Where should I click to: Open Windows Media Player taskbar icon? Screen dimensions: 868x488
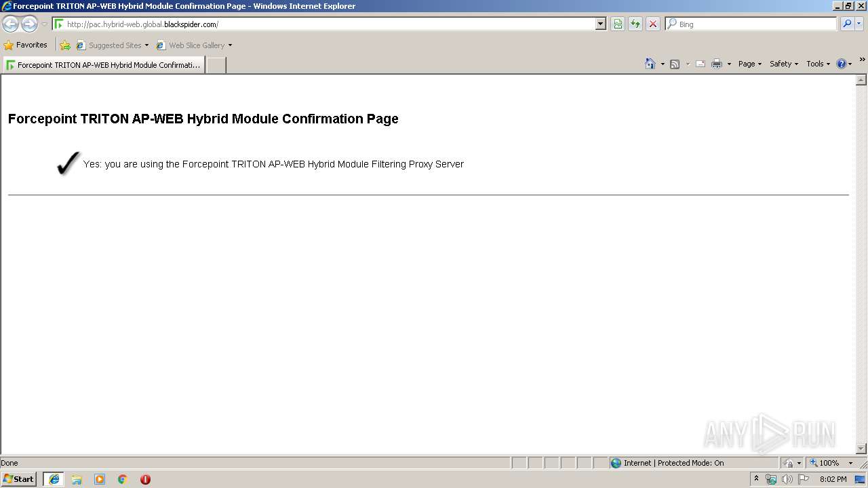pyautogui.click(x=100, y=479)
